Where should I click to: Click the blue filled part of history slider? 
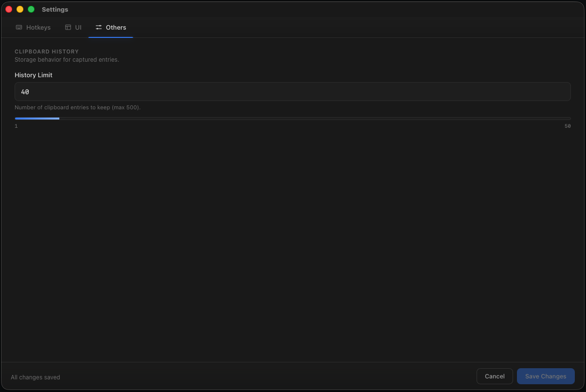click(x=37, y=119)
